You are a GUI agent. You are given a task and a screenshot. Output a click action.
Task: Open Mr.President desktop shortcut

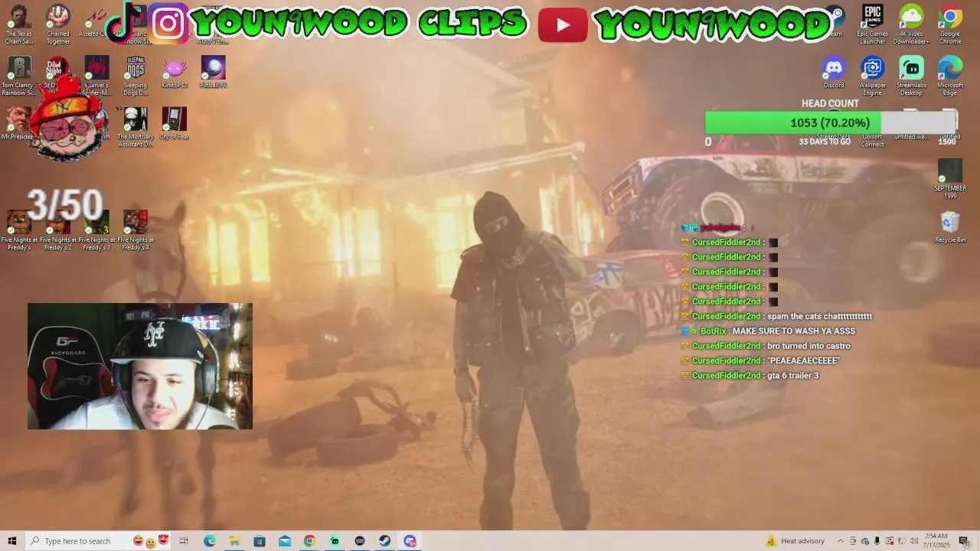tap(18, 123)
